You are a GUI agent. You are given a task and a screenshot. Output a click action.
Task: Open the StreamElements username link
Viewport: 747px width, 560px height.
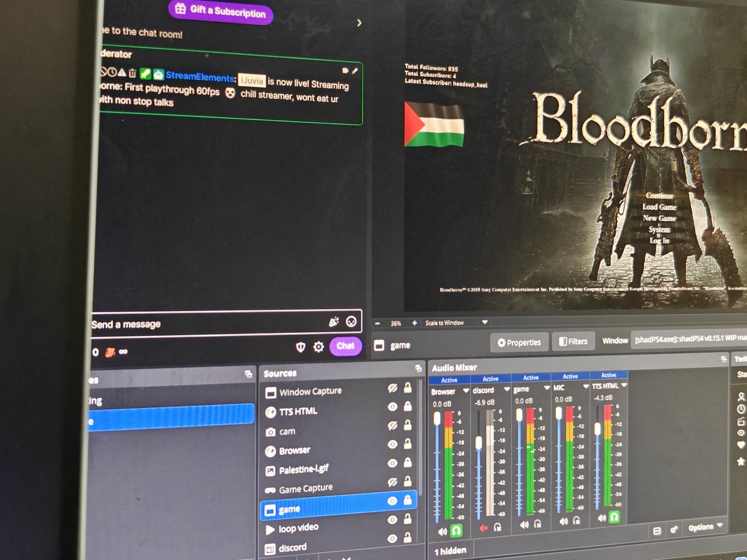pyautogui.click(x=199, y=77)
